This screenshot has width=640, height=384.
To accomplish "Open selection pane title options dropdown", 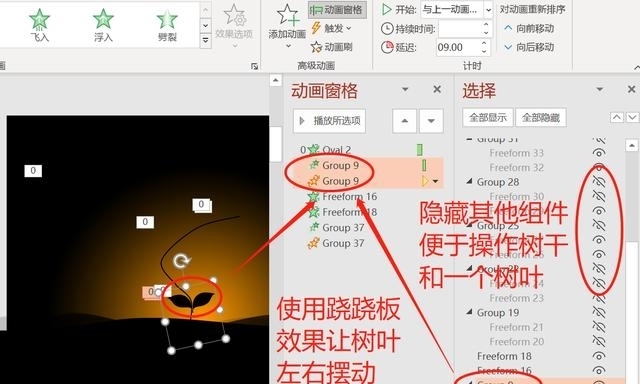I will click(599, 89).
